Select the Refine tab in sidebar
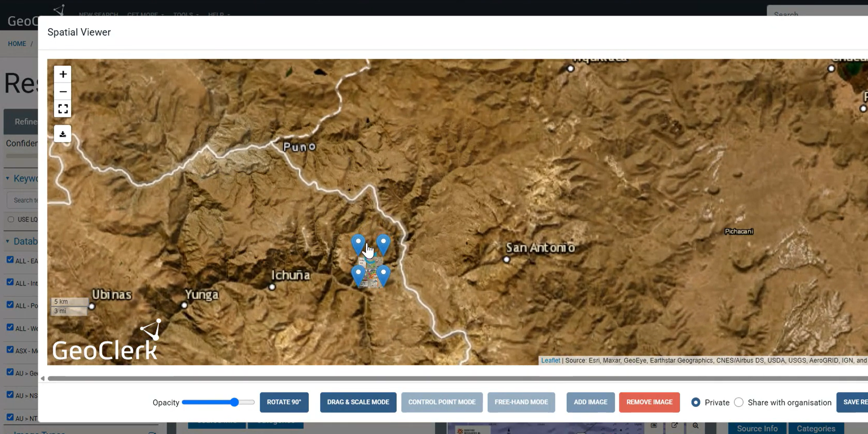 [x=21, y=122]
